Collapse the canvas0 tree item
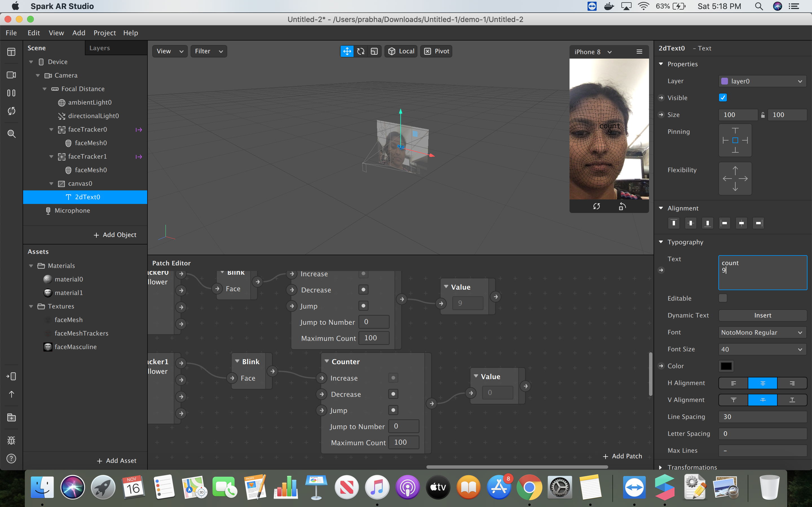Image resolution: width=812 pixels, height=507 pixels. coord(51,183)
